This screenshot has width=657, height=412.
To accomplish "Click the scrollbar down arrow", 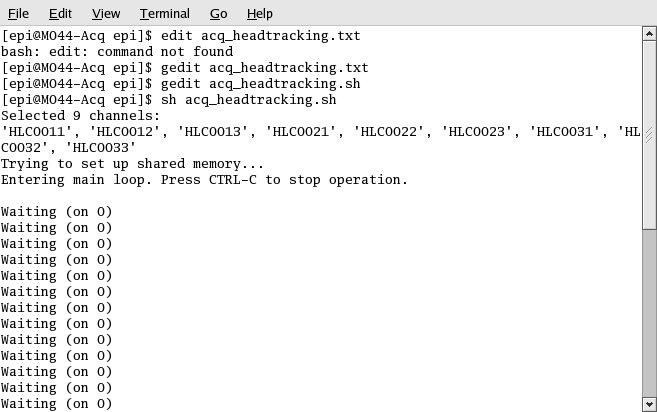I will click(649, 404).
